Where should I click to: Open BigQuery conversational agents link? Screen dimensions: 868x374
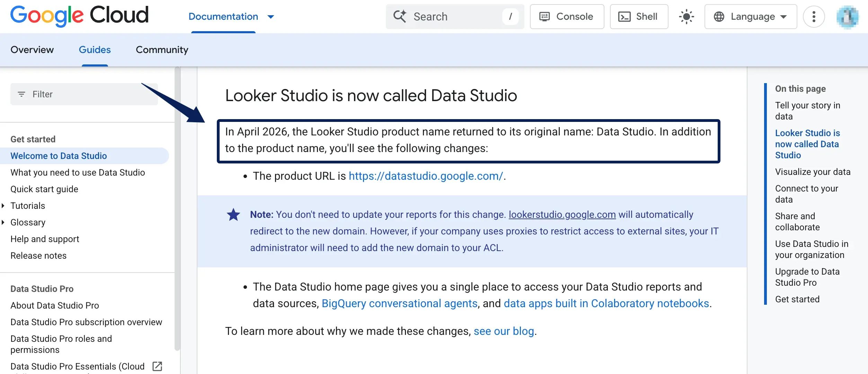tap(400, 303)
